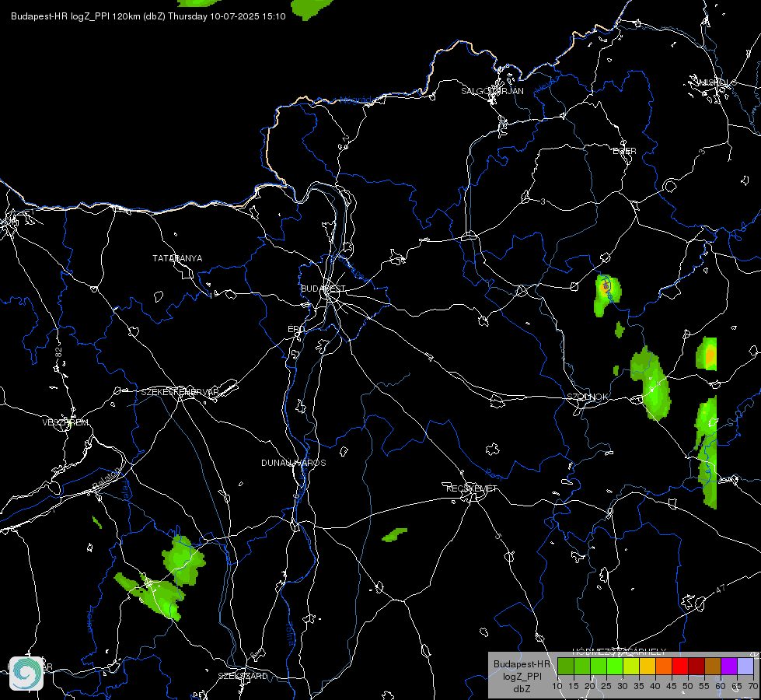This screenshot has height=700, width=761.
Task: Click the HÓDMEZŐVÁSÁRHELY city label
Action: tap(620, 652)
